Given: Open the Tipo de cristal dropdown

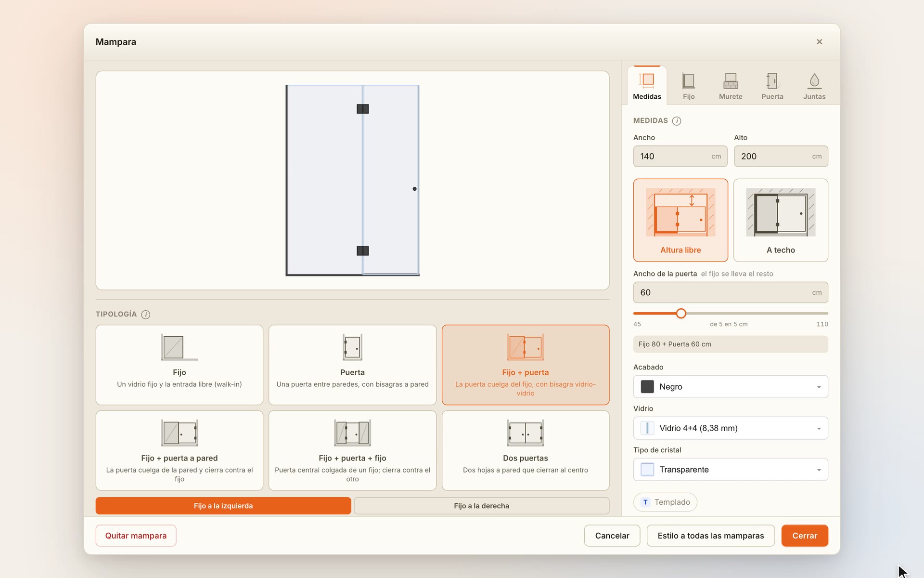Looking at the screenshot, I should (x=731, y=470).
